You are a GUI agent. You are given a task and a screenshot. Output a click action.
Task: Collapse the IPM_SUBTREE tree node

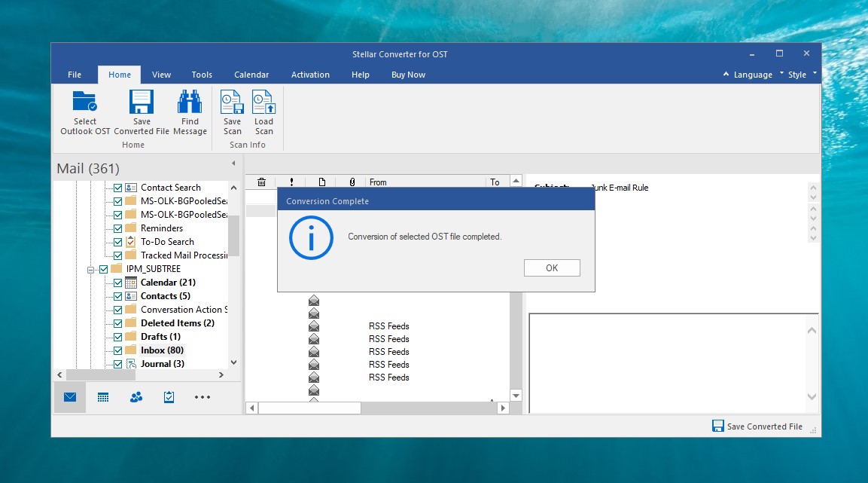pyautogui.click(x=90, y=270)
